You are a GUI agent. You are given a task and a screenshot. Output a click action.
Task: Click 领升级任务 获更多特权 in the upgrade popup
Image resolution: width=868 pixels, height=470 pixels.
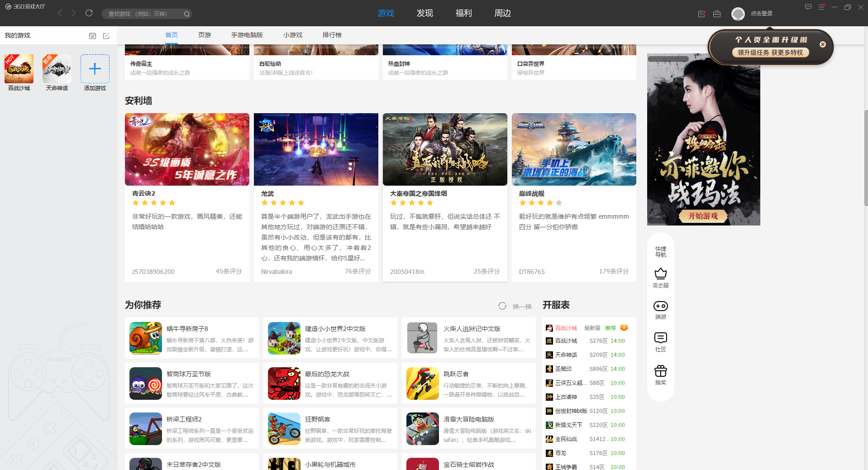(770, 52)
